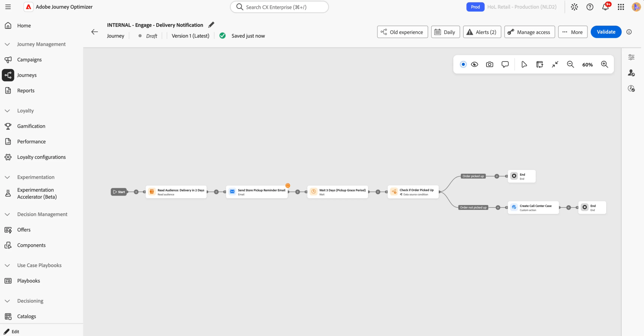644x336 pixels.
Task: Open the Help question mark icon
Action: tap(590, 7)
